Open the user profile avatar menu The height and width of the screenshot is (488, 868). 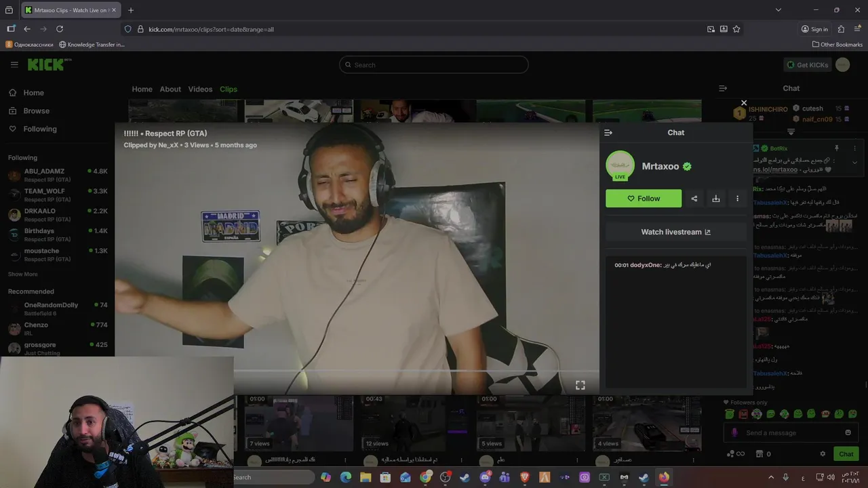click(x=842, y=64)
